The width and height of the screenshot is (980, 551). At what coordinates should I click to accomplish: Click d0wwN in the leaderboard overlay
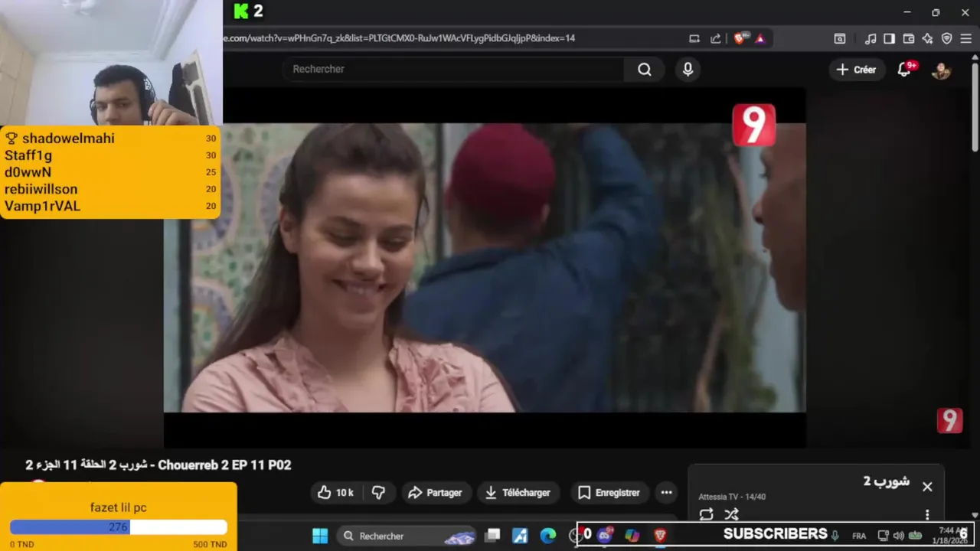tap(28, 172)
